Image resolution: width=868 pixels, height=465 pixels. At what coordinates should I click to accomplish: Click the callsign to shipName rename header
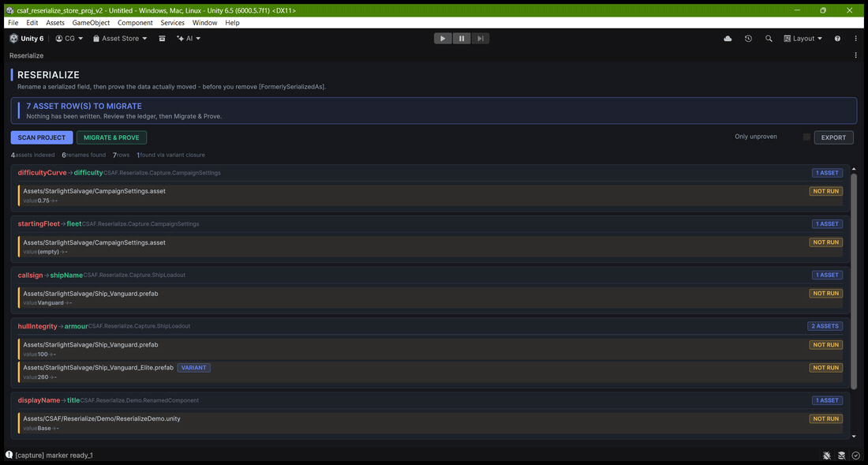coord(431,275)
